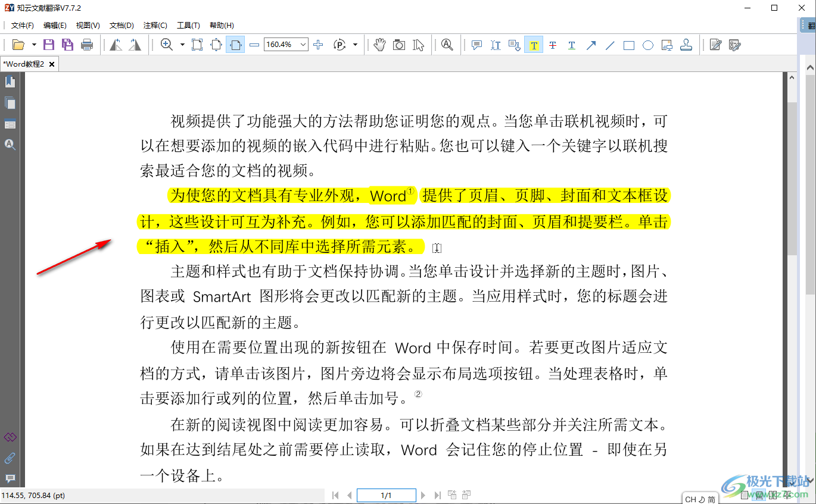Open the 注释(C) menu
This screenshot has height=504, width=816.
coord(155,25)
